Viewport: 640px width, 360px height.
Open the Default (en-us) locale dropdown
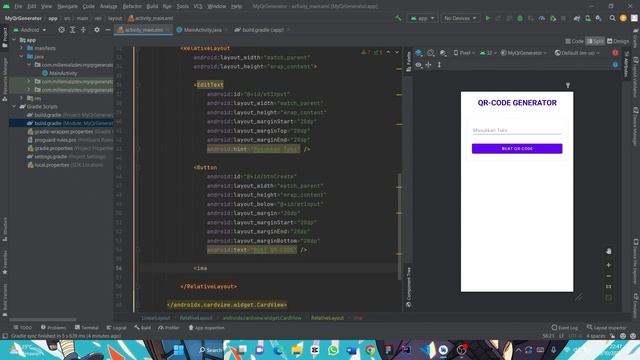click(577, 53)
